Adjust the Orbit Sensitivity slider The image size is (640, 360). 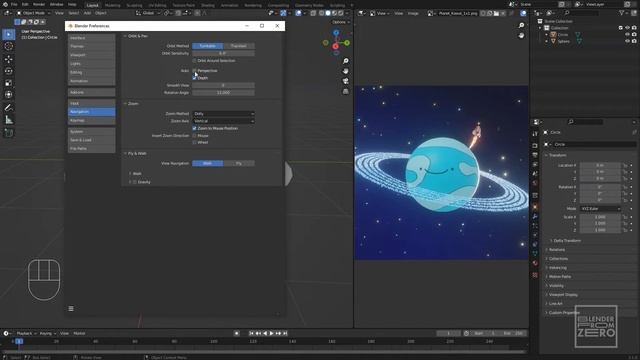click(x=223, y=53)
